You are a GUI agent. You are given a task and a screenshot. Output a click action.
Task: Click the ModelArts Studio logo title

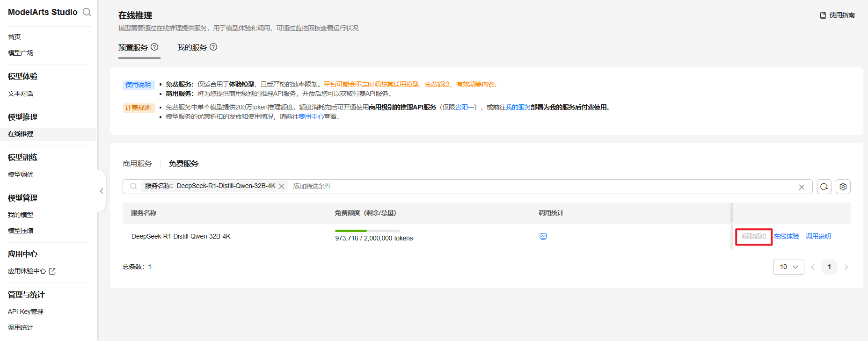43,12
